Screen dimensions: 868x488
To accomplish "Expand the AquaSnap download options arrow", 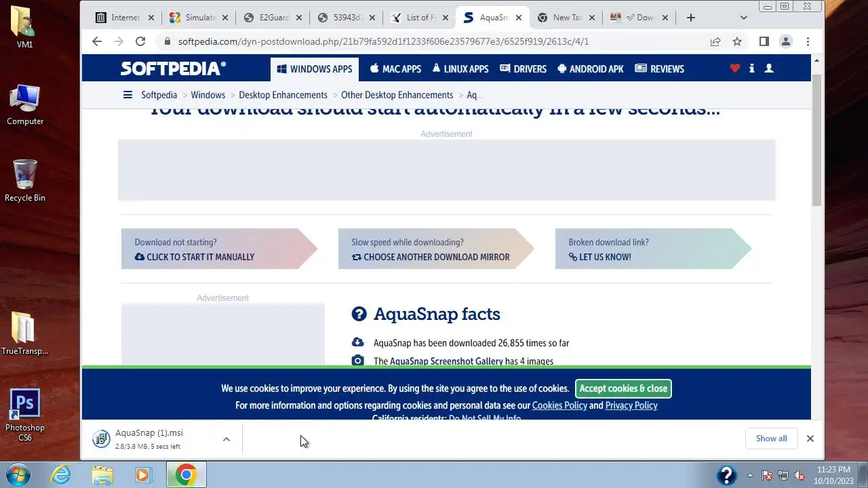I will click(x=226, y=439).
